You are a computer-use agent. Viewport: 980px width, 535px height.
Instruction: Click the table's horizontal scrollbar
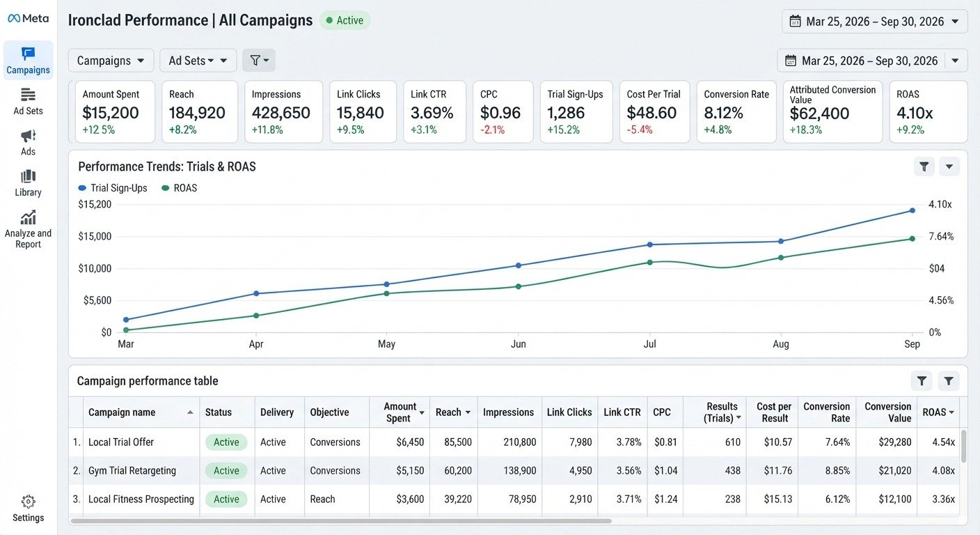pyautogui.click(x=341, y=521)
